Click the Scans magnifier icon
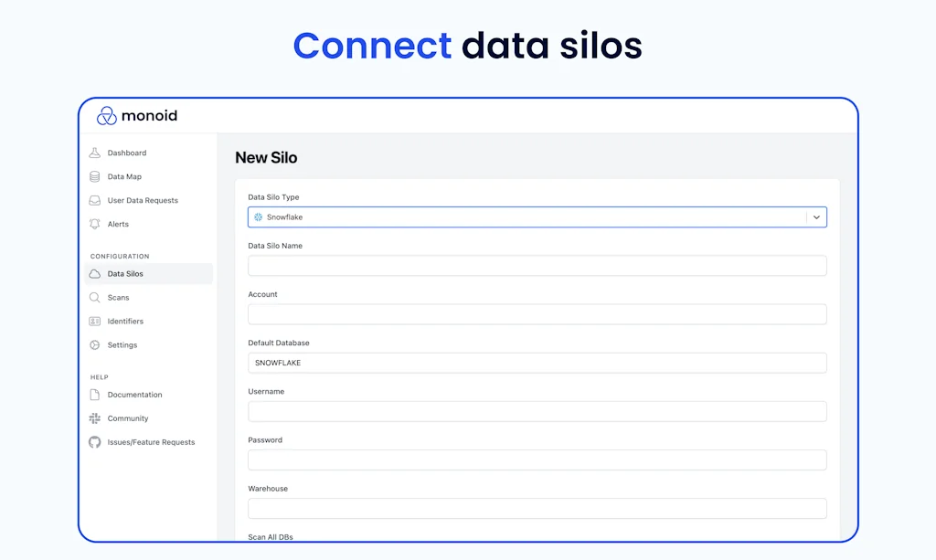Image resolution: width=936 pixels, height=560 pixels. coord(94,298)
